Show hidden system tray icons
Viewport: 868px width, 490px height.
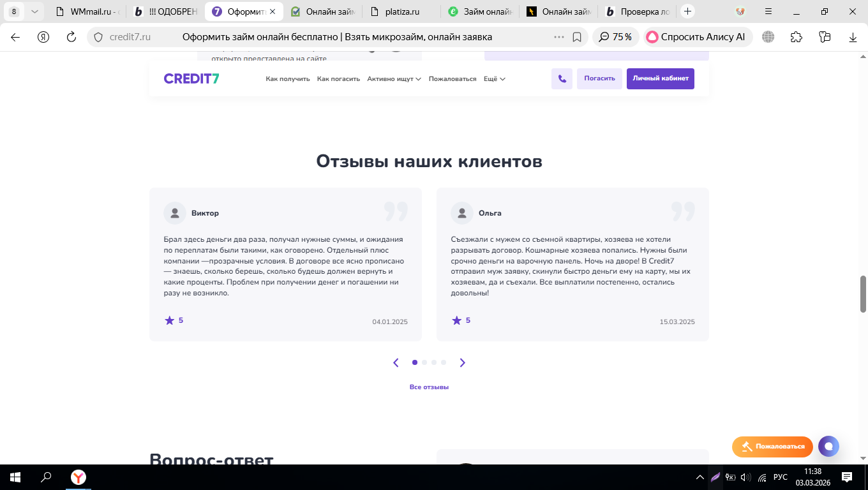point(700,477)
